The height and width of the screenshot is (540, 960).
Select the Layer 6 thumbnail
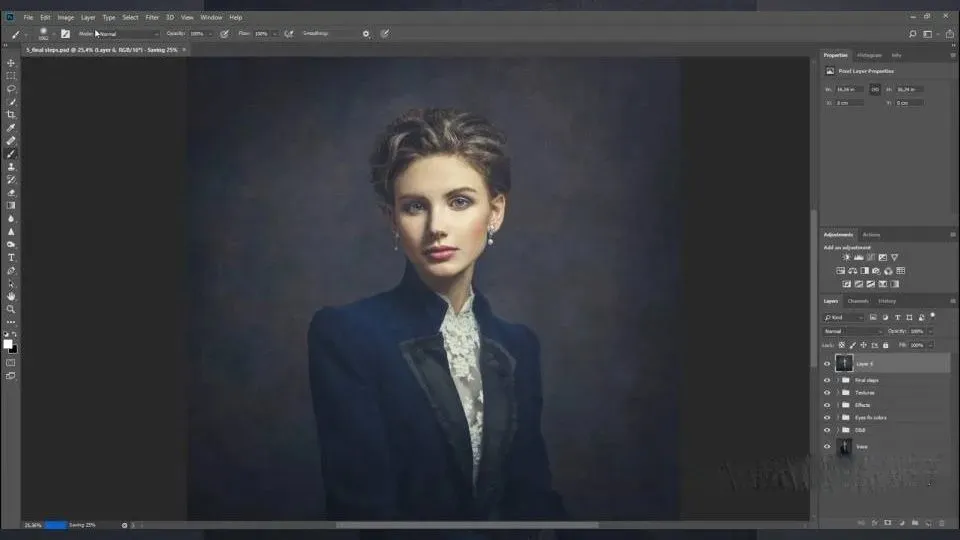tap(844, 363)
